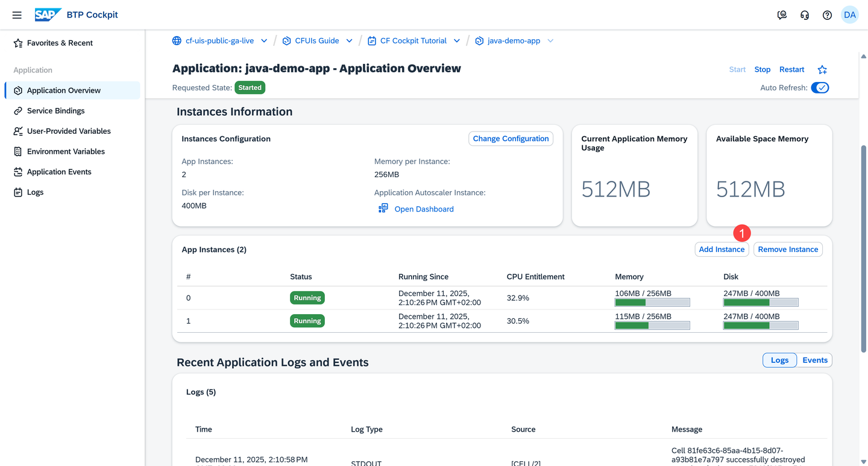Click the Source column header in Logs

[x=523, y=429]
